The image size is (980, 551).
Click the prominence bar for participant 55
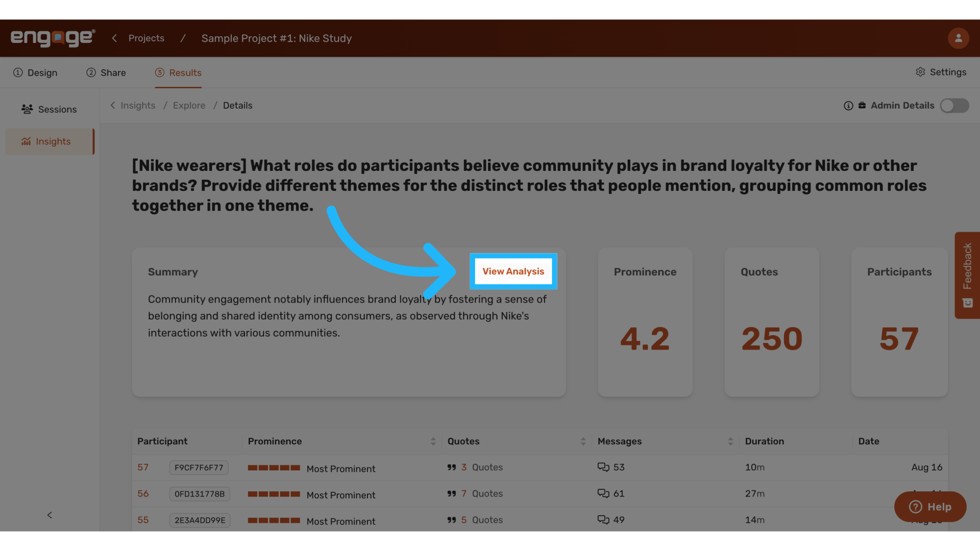pyautogui.click(x=274, y=520)
